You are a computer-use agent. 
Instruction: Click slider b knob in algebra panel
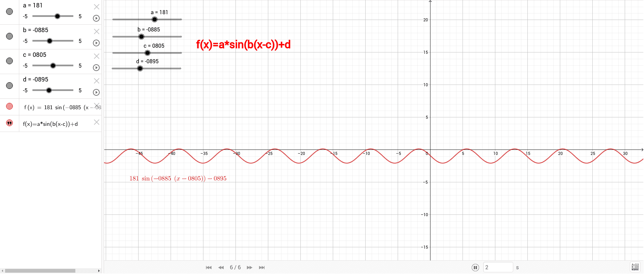click(x=50, y=41)
